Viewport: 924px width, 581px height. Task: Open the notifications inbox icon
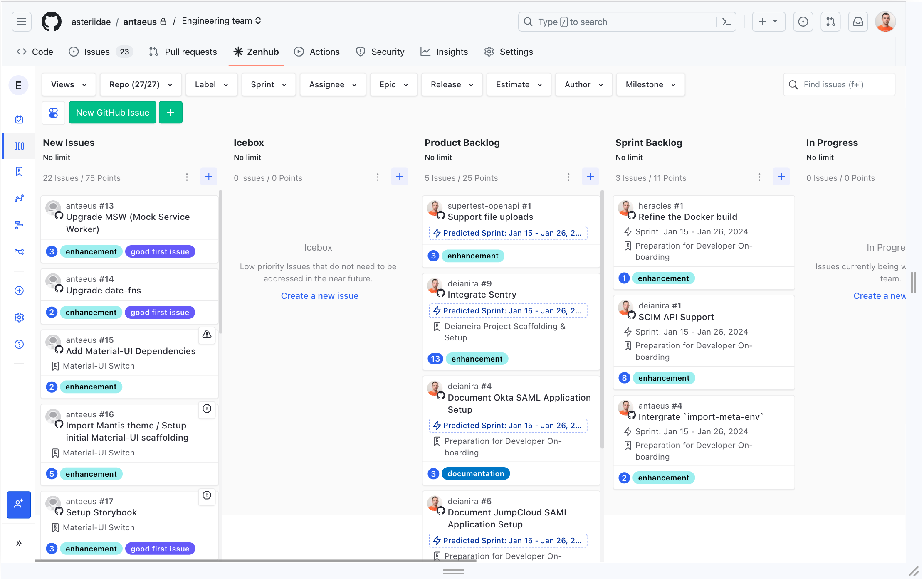click(858, 22)
